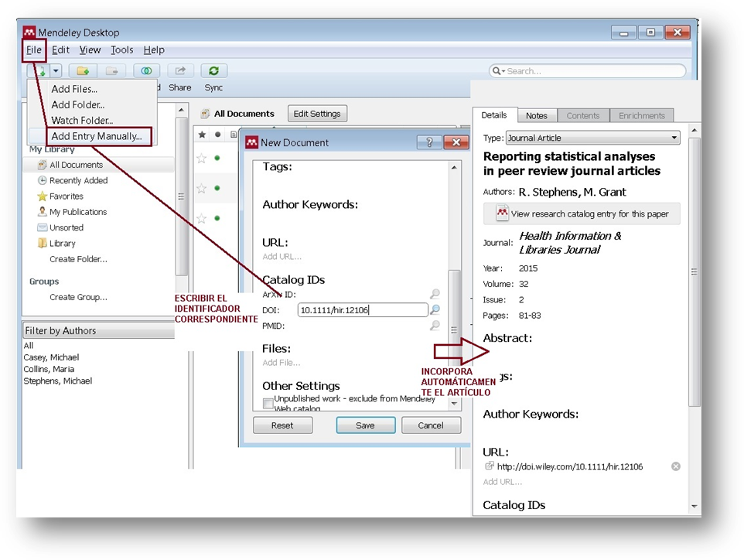The height and width of the screenshot is (560, 744).
Task: Open the Type dropdown for Journal Article
Action: [592, 138]
